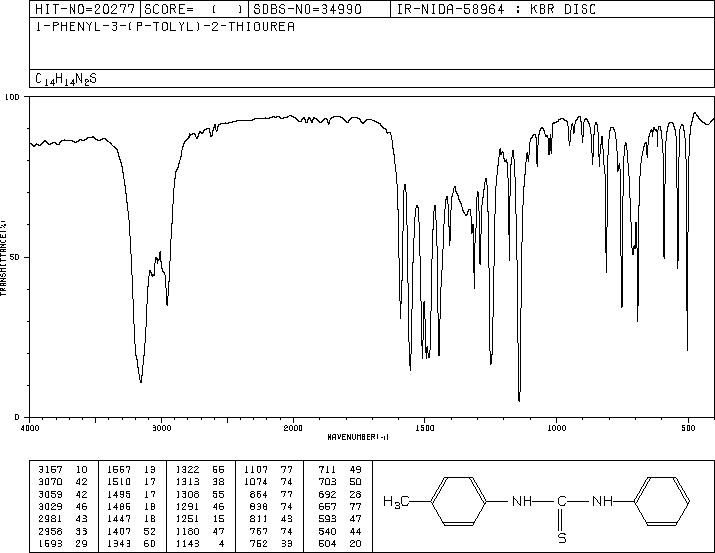The width and height of the screenshot is (715, 553).
Task: Click the deepest spectrum peak near 1143
Action: pos(518,400)
